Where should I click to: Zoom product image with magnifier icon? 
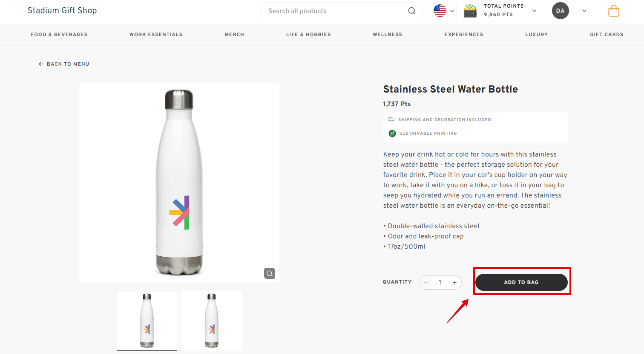point(270,273)
